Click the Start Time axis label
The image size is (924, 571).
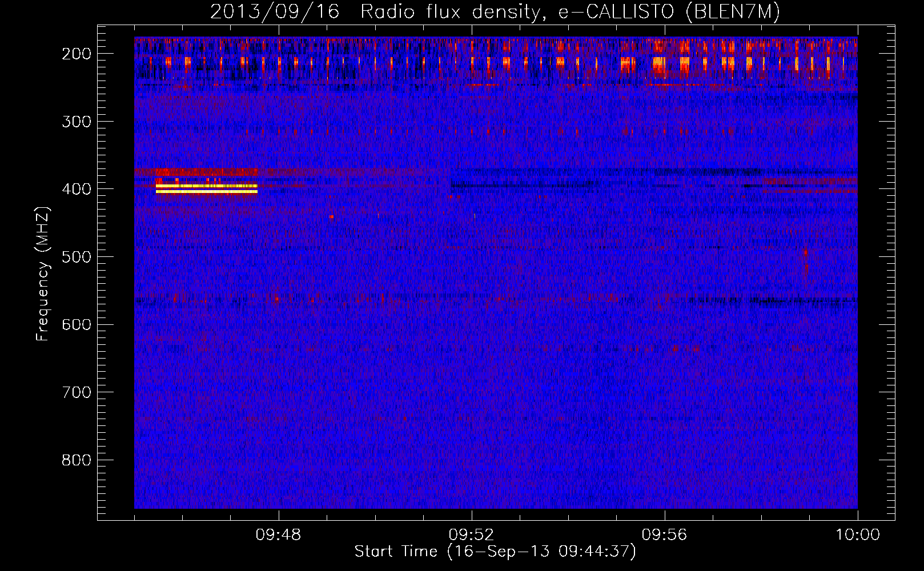(x=495, y=552)
